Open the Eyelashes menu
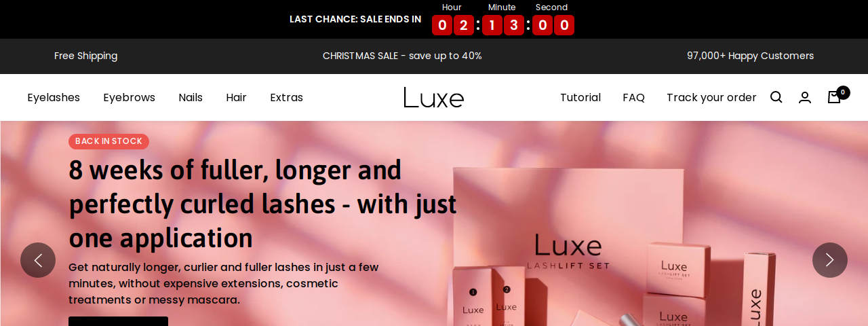 (54, 97)
